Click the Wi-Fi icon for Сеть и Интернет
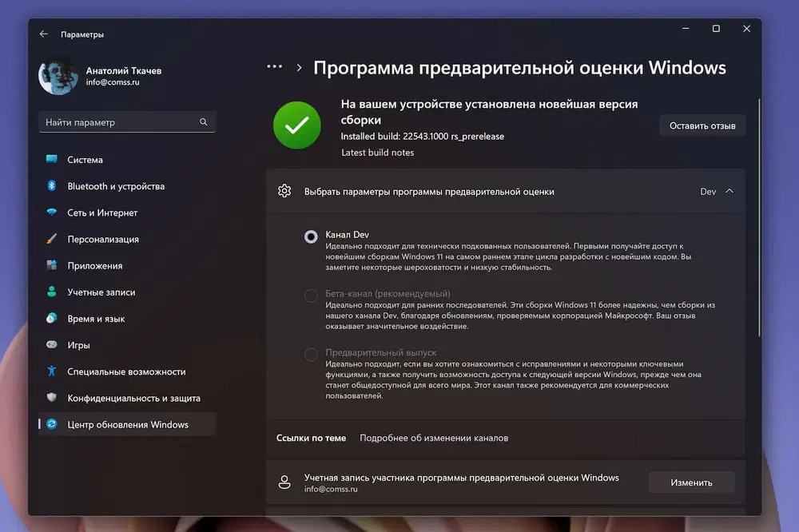799x532 pixels. click(x=51, y=212)
